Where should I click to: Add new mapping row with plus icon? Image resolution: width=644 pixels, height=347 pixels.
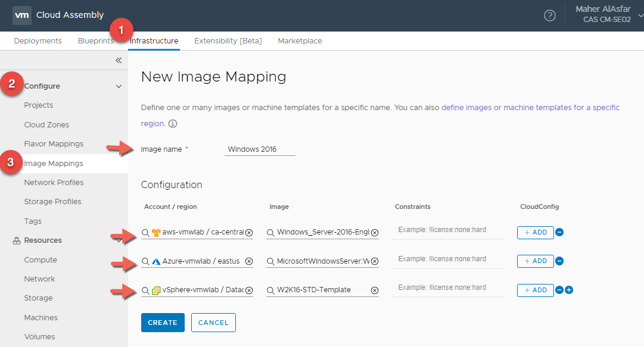[569, 290]
